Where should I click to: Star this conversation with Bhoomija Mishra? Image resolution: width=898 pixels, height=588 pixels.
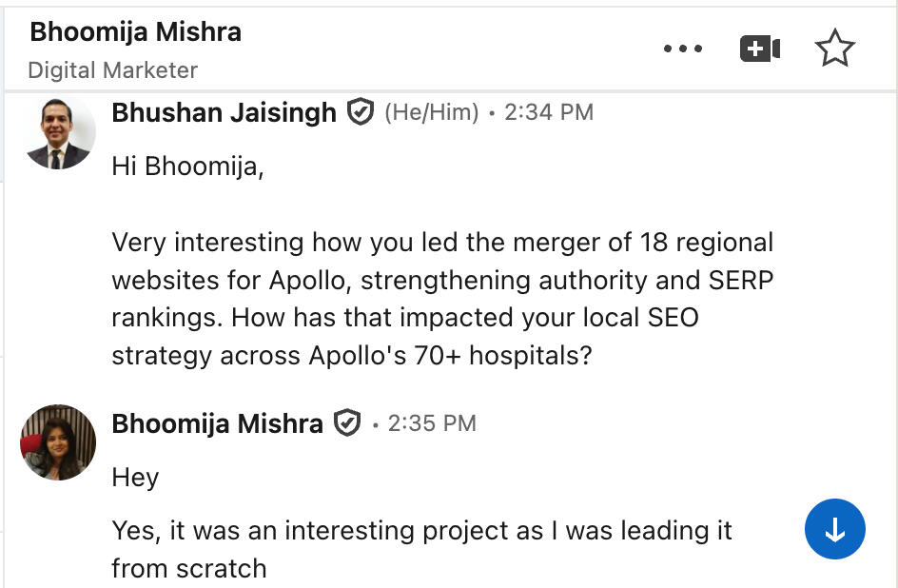point(835,49)
